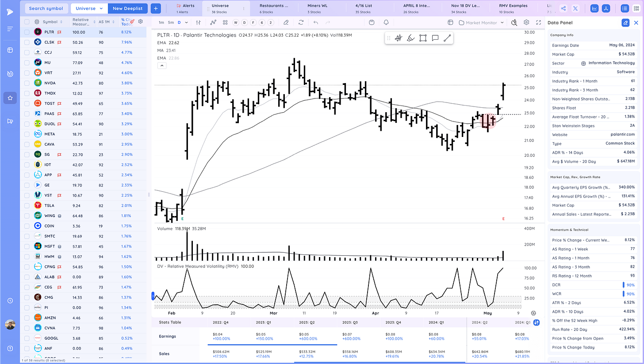Select the candlestick drawing tool in floating toolbar
The height and width of the screenshot is (364, 644).
tap(398, 38)
